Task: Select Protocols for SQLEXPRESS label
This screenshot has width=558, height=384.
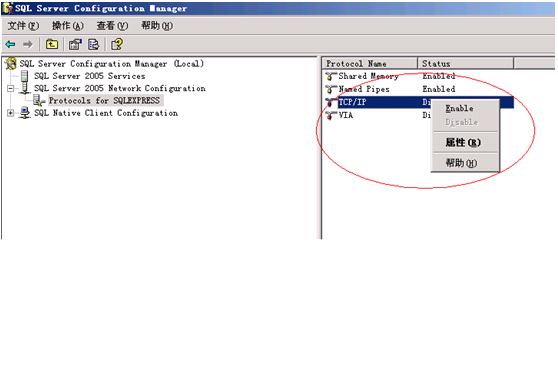Action: pyautogui.click(x=105, y=101)
